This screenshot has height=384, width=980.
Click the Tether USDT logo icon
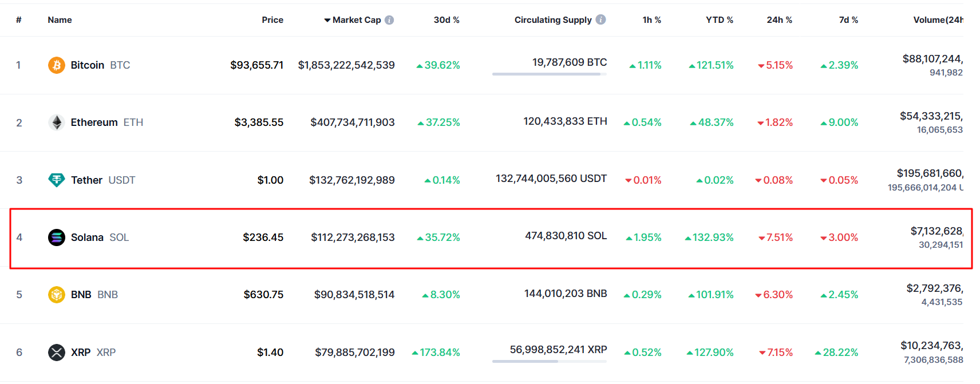pos(56,180)
